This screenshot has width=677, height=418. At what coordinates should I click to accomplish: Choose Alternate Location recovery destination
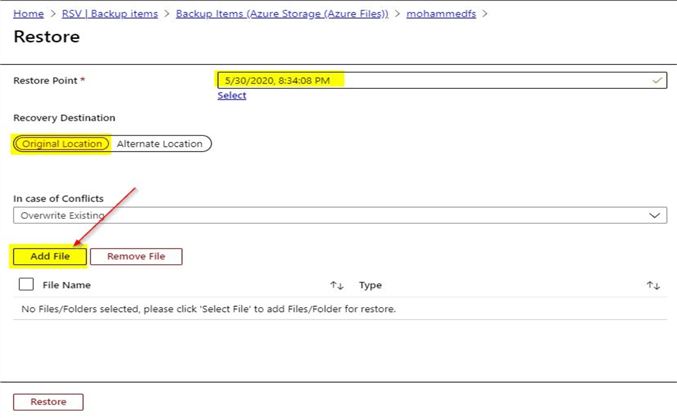tap(159, 144)
